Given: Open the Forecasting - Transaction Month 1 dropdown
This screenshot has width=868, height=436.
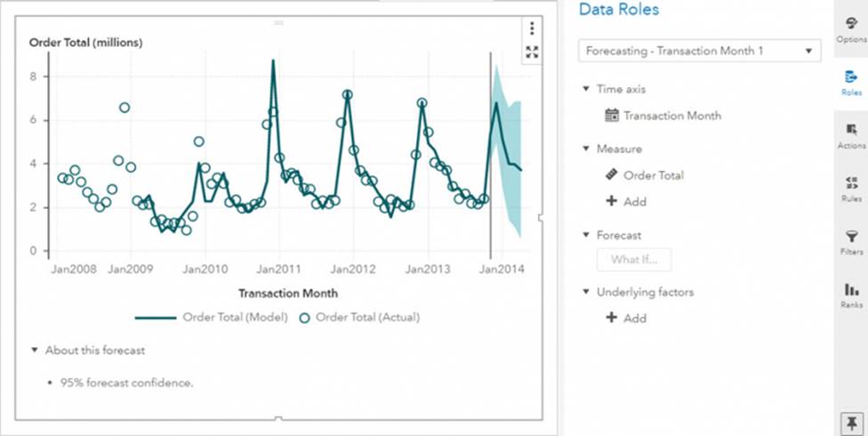Looking at the screenshot, I should [x=699, y=51].
